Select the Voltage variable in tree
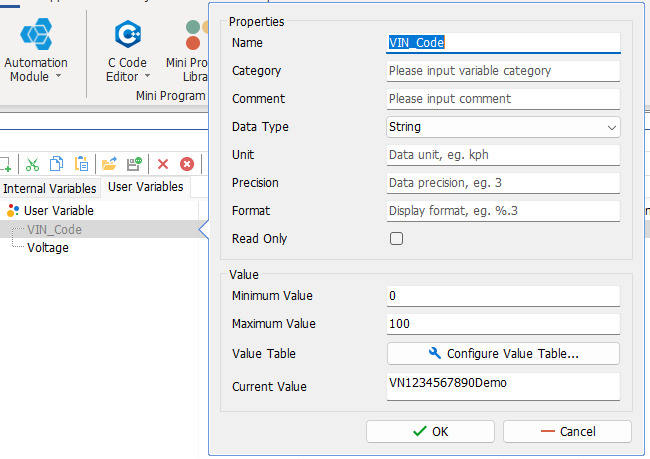 click(48, 247)
